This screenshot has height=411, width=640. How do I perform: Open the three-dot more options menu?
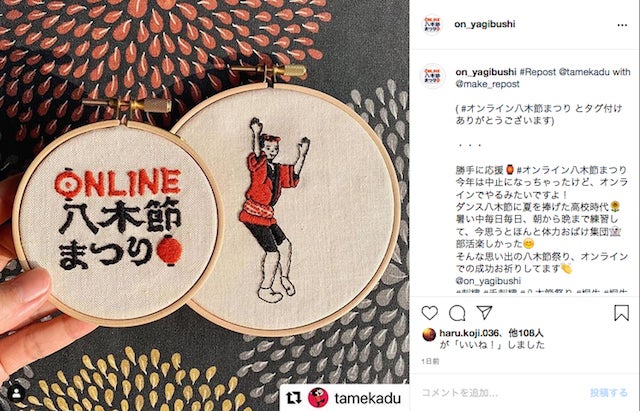[622, 25]
